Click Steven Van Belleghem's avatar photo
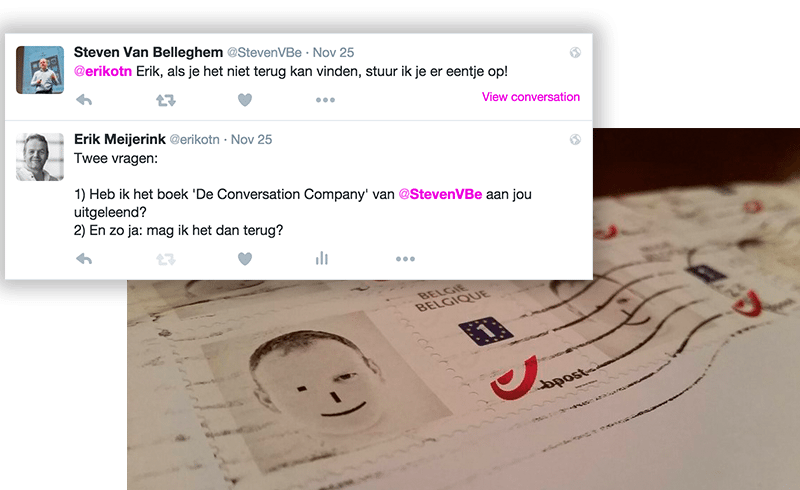Image resolution: width=800 pixels, height=490 pixels. tap(40, 70)
